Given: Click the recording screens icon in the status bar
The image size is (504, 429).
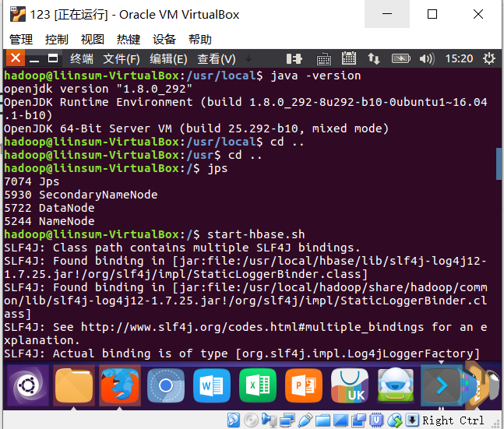Looking at the screenshot, I should (x=358, y=420).
